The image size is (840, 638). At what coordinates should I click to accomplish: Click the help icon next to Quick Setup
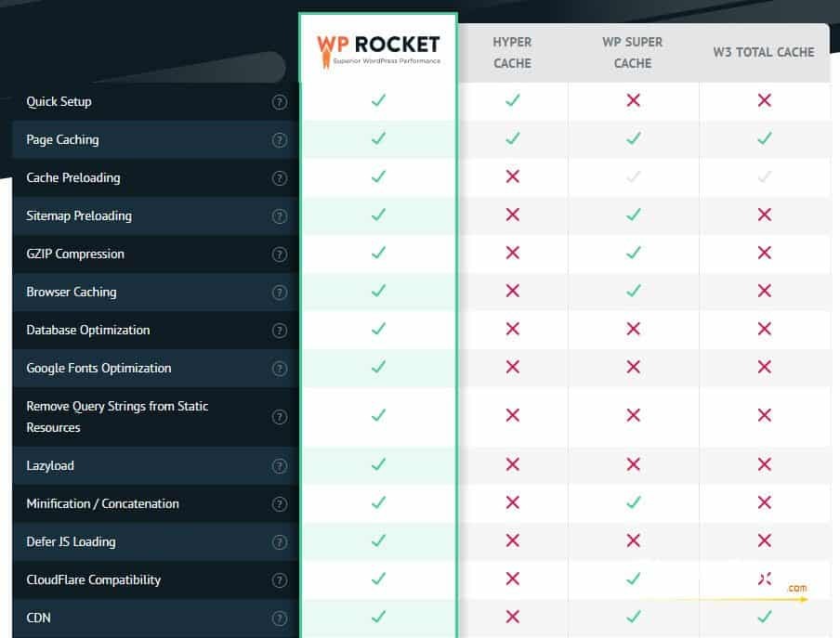pos(279,102)
